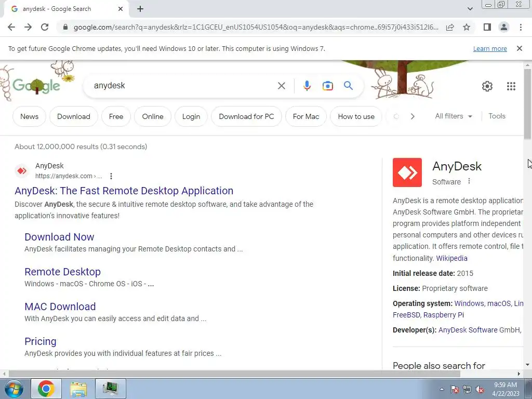532x399 pixels.
Task: Open Chrome three-dot menu
Action: 521,27
